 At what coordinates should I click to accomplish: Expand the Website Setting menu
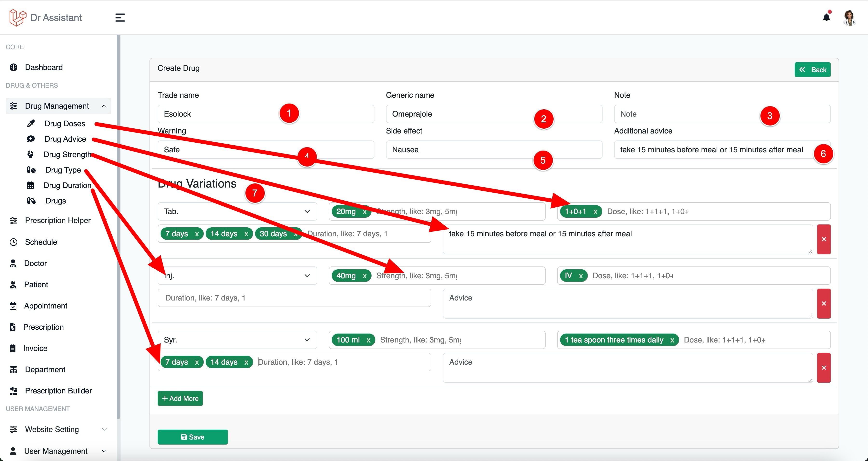(x=58, y=429)
